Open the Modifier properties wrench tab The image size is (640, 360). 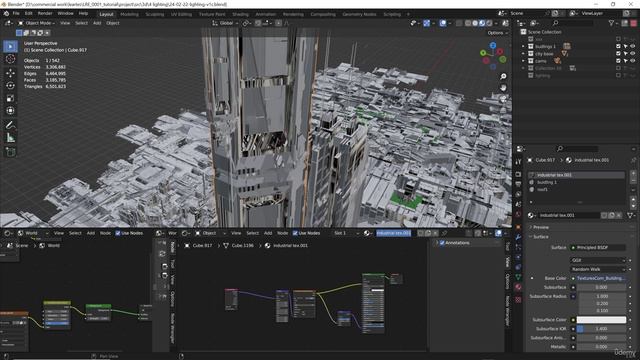pyautogui.click(x=518, y=237)
